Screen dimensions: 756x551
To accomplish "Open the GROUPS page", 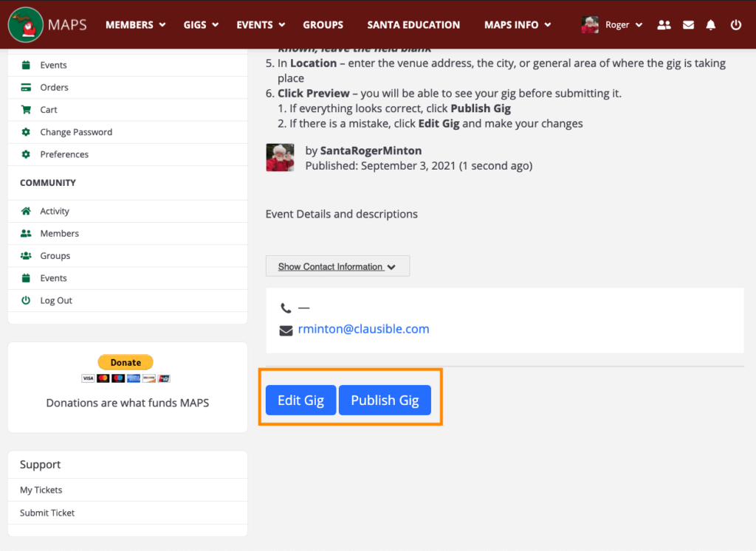I will 323,25.
